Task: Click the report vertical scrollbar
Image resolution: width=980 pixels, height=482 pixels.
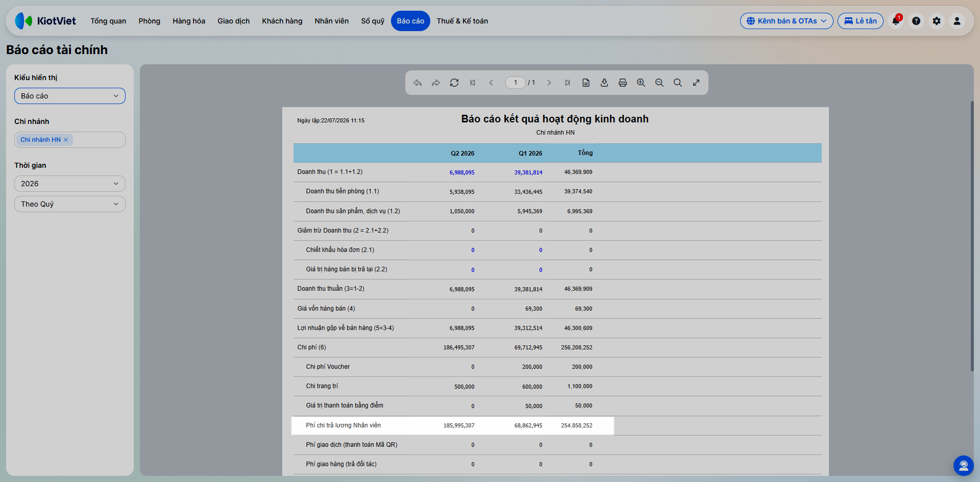Action: tap(972, 236)
